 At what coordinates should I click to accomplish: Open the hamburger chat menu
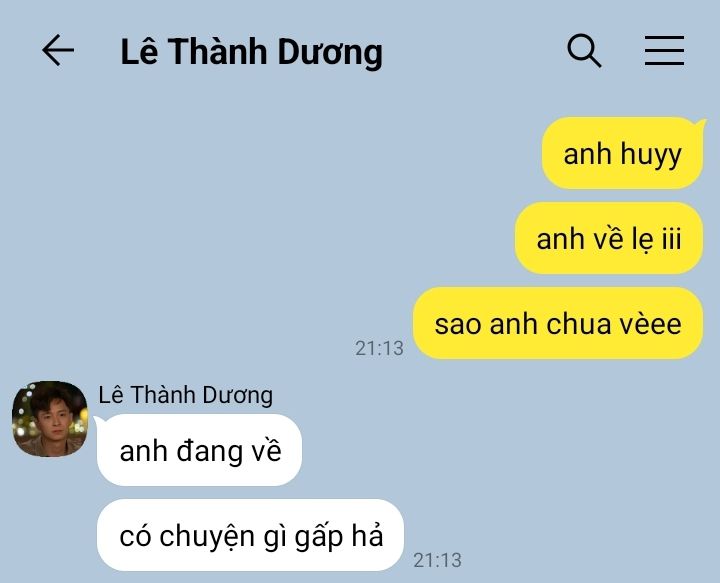point(664,50)
